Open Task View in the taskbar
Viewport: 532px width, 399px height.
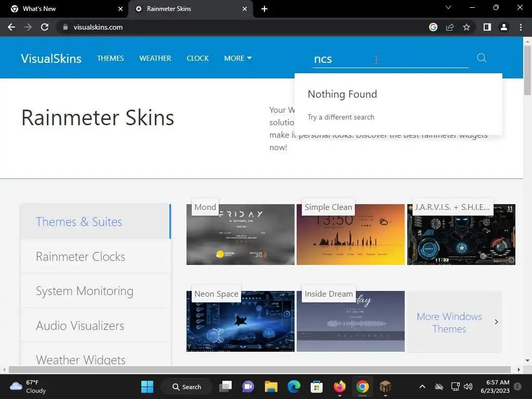225,387
